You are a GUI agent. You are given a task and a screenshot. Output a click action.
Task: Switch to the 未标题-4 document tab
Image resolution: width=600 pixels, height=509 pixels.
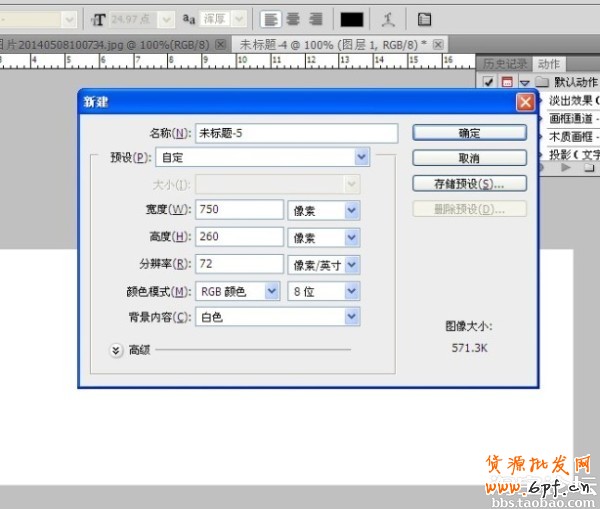(330, 44)
